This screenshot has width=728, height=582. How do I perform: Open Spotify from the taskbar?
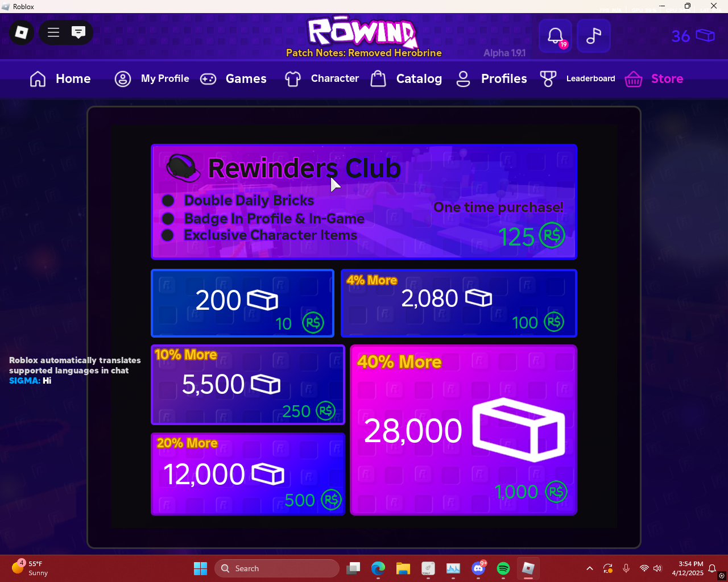tap(503, 568)
